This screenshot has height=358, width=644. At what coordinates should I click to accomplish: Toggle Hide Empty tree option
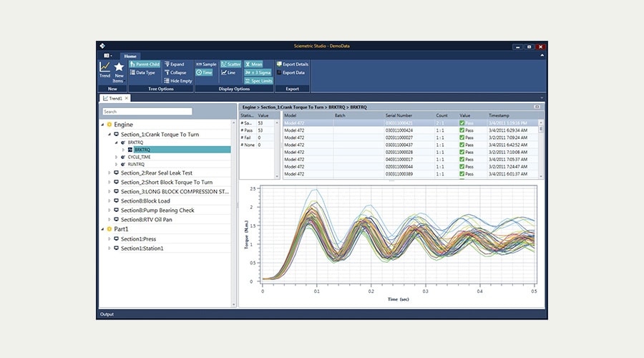tap(178, 81)
